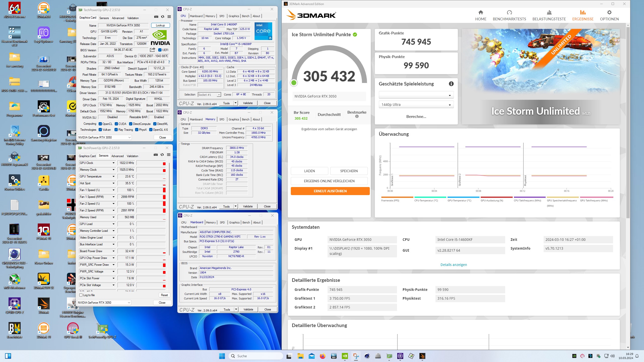Open PerformanceTest desktop icon
This screenshot has height=362, width=644.
tap(44, 109)
